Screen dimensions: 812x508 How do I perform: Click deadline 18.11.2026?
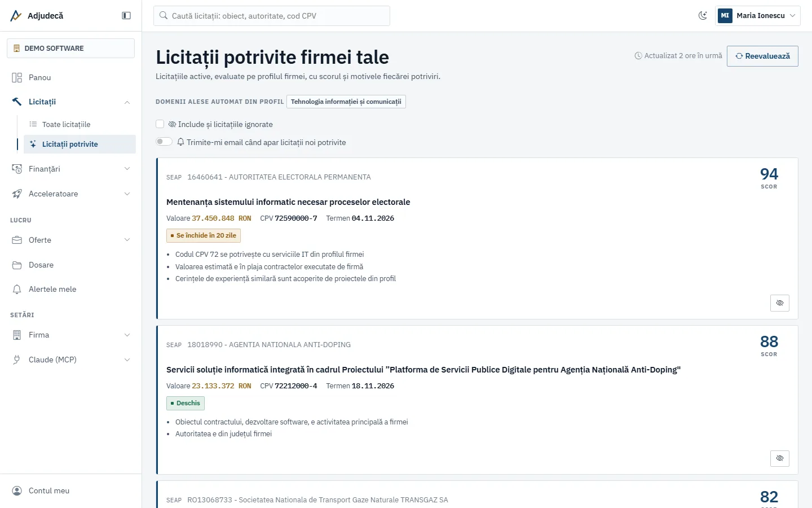(373, 386)
